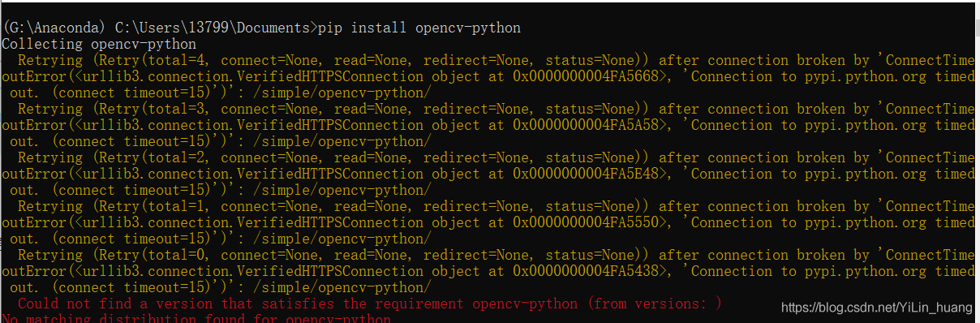Select the 'Collecting opencv-python' output line

point(99,44)
